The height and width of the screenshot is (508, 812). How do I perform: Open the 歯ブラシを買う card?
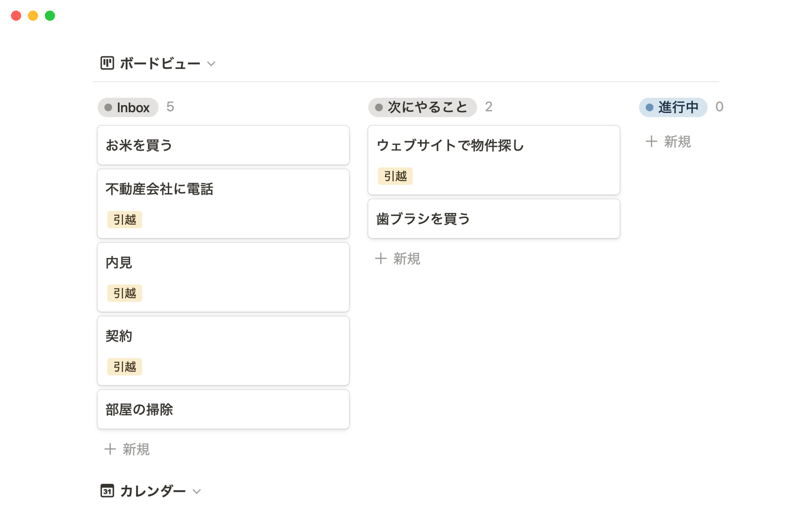click(x=494, y=219)
